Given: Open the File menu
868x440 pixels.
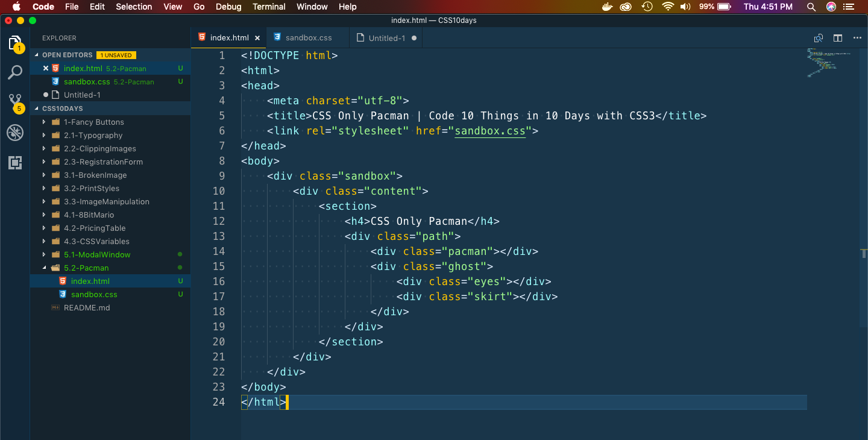Looking at the screenshot, I should coord(72,7).
